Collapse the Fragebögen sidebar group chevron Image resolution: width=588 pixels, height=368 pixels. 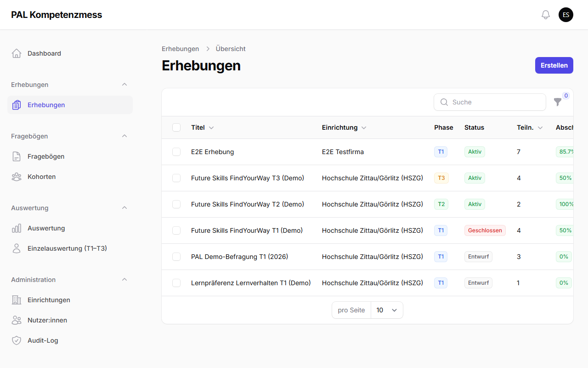pyautogui.click(x=124, y=136)
